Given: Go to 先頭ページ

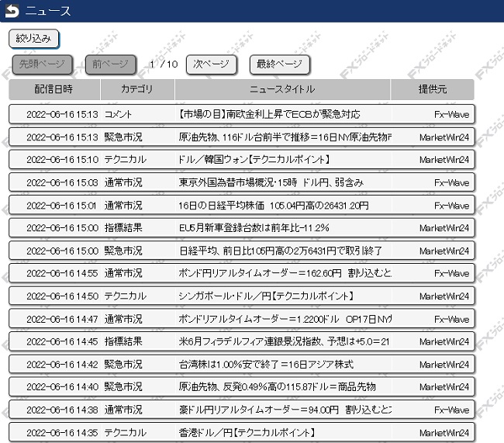Looking at the screenshot, I should 42,64.
